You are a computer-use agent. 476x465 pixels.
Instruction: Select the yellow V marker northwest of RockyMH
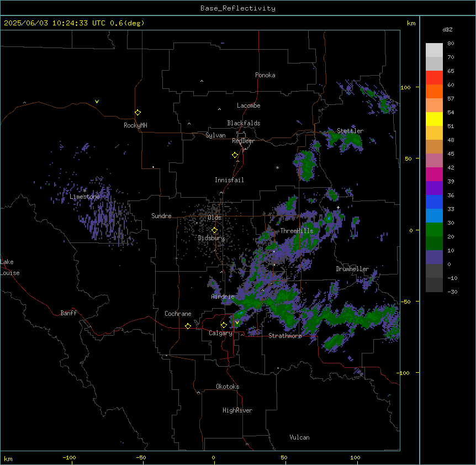[97, 102]
